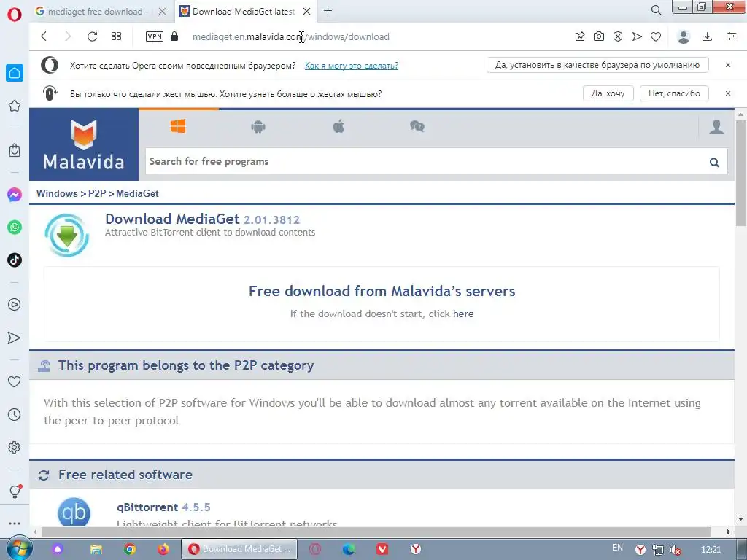Click 'Как я могу это сделать?' link
Image resolution: width=747 pixels, height=560 pixels.
point(352,66)
